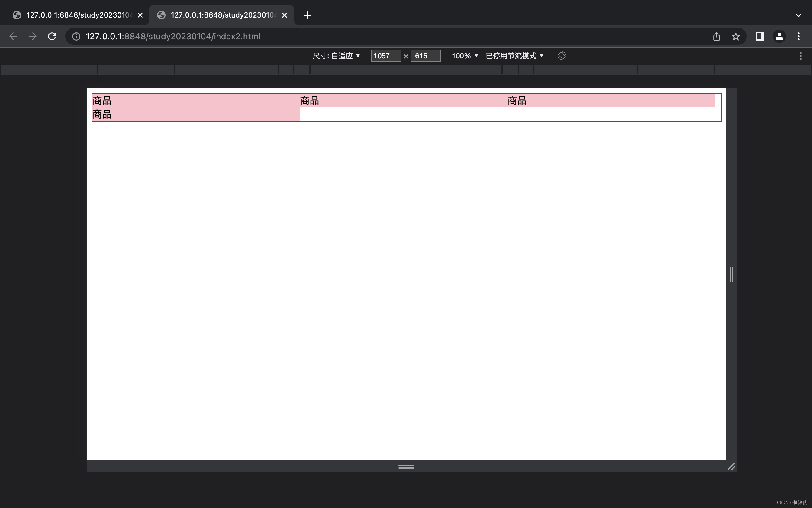The height and width of the screenshot is (508, 812).
Task: Expand the tab search chevron
Action: pyautogui.click(x=799, y=15)
